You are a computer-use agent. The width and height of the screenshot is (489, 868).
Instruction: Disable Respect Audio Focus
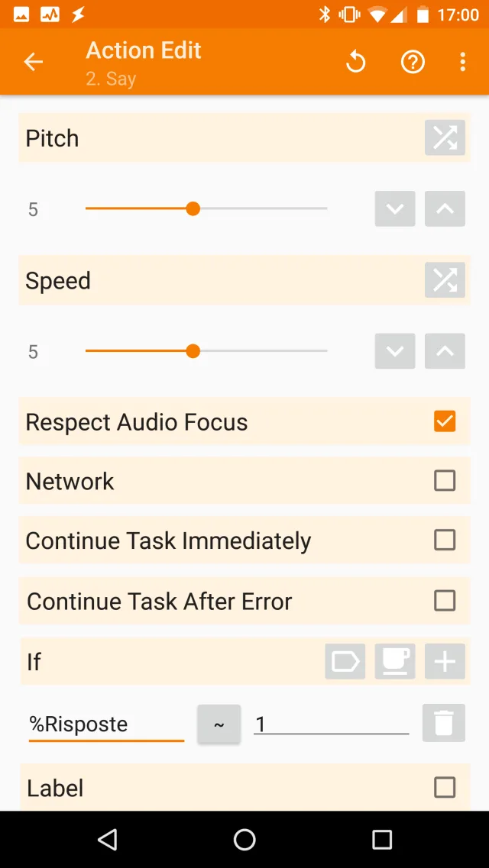(445, 421)
